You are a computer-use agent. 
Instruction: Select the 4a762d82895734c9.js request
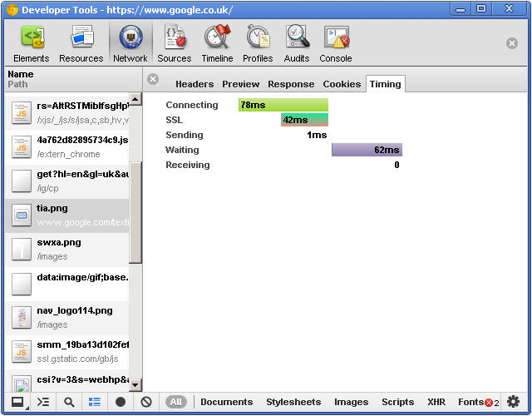coord(67,147)
